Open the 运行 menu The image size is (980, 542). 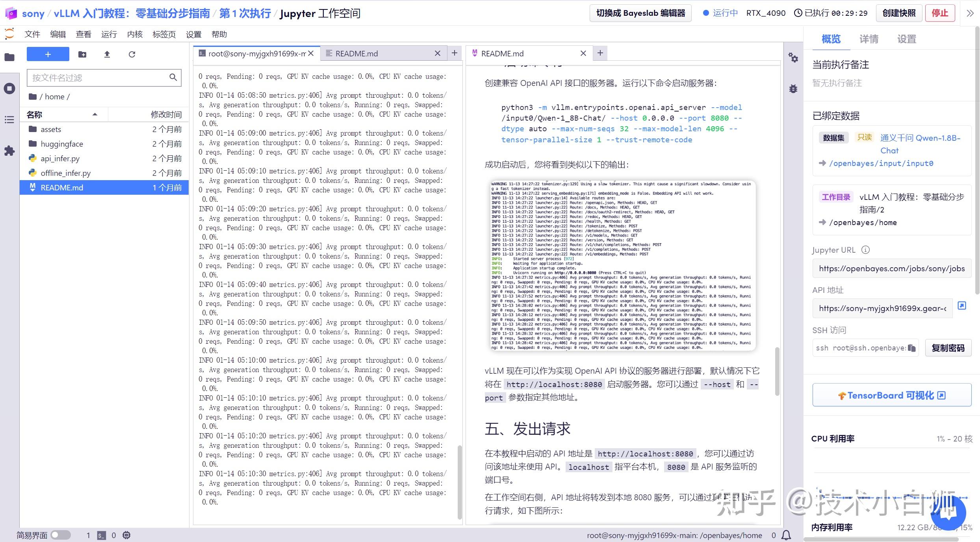click(x=109, y=34)
